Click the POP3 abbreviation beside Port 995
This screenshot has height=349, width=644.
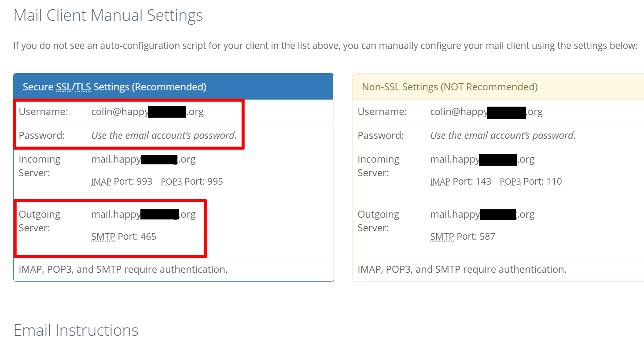click(171, 182)
